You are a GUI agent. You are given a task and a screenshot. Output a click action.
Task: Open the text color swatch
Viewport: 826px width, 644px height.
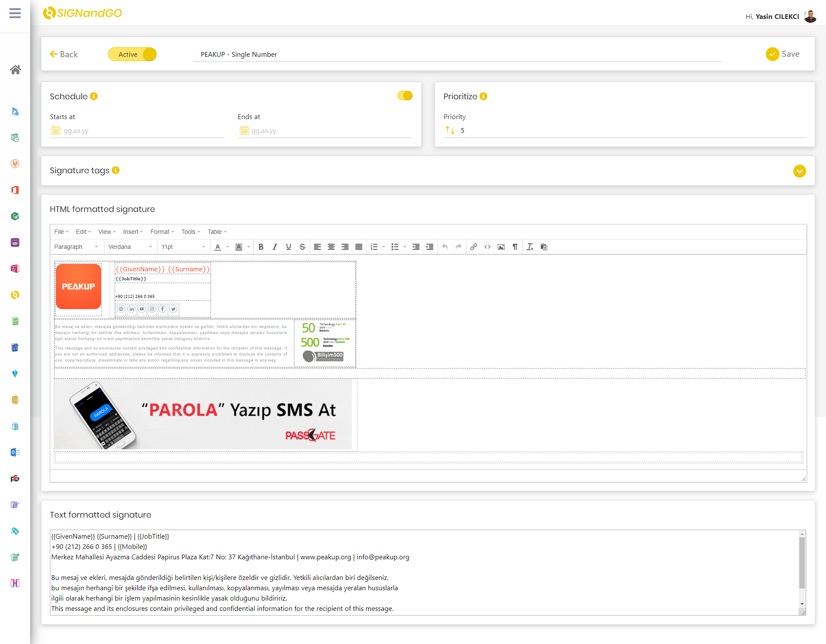pos(219,247)
